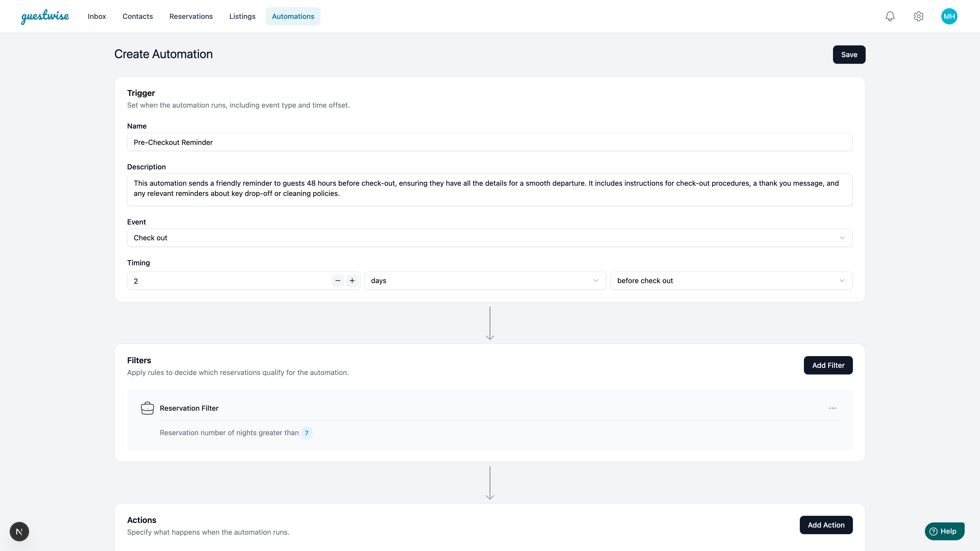Go to the Inbox tab
This screenshot has height=551, width=980.
pos(97,16)
